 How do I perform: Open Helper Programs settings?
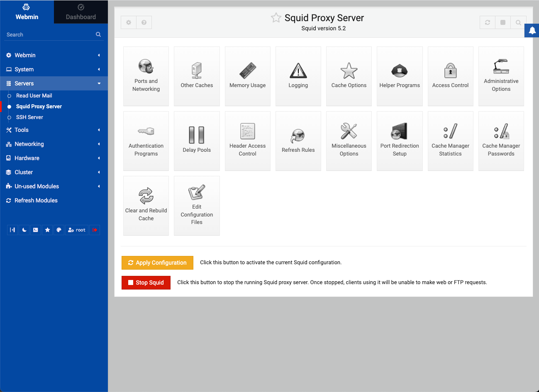(x=400, y=76)
